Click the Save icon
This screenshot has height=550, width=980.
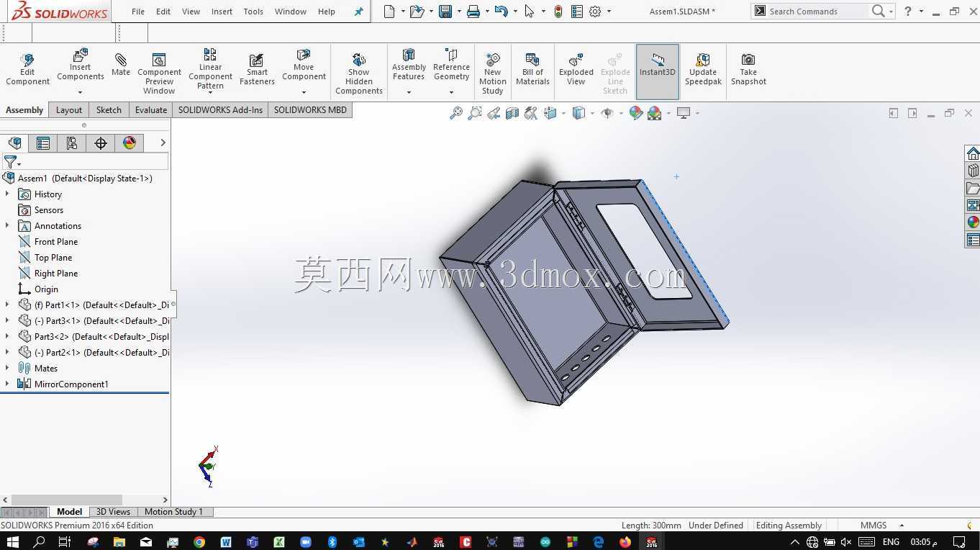[445, 12]
